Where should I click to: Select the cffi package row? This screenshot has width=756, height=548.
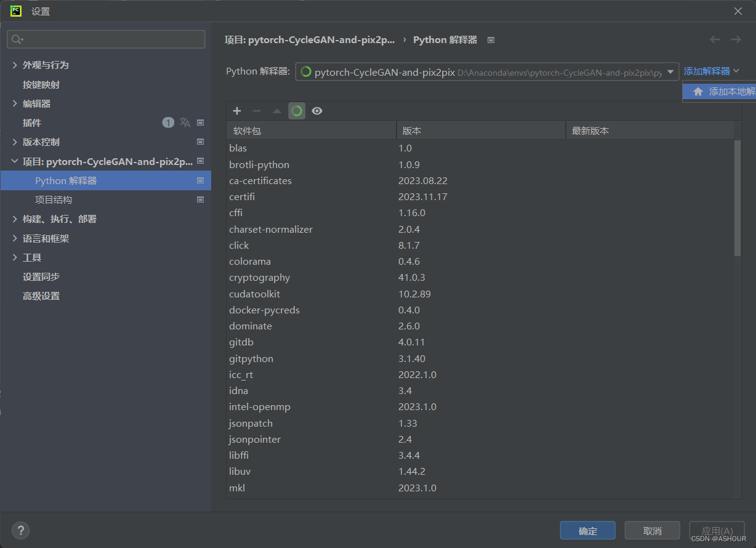point(480,213)
